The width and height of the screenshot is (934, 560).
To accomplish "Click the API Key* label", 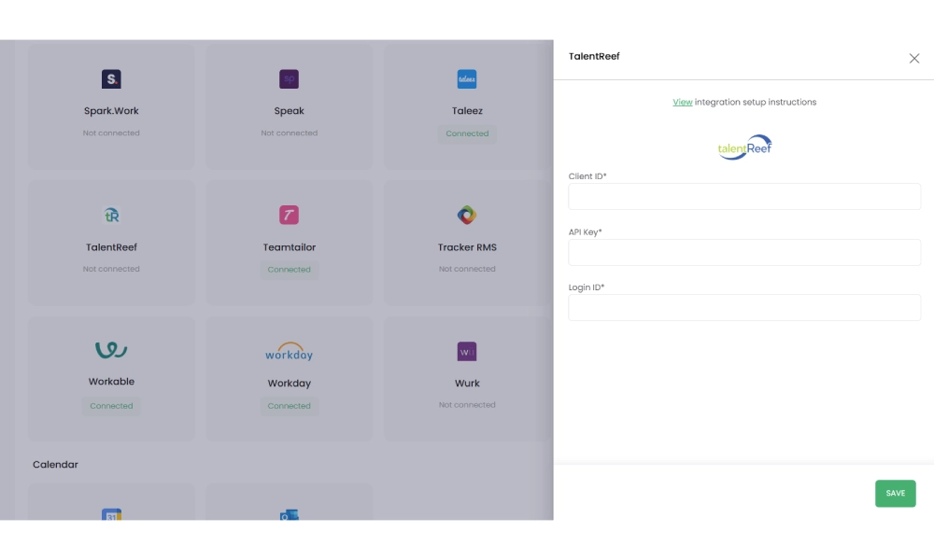I will tap(585, 232).
